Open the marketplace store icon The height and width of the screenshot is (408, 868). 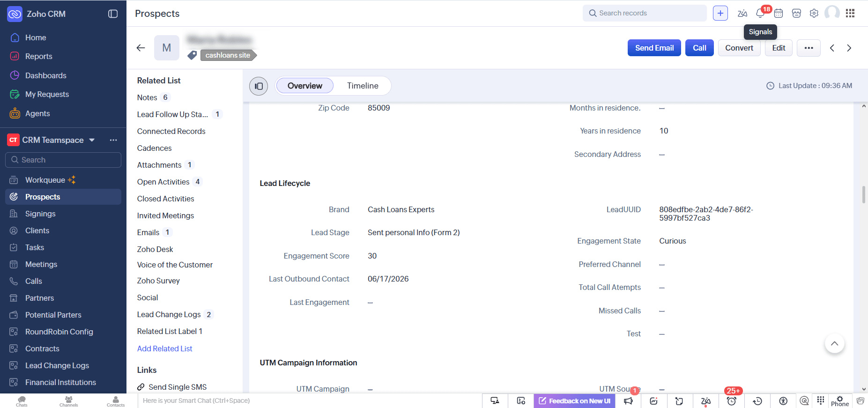(x=796, y=14)
